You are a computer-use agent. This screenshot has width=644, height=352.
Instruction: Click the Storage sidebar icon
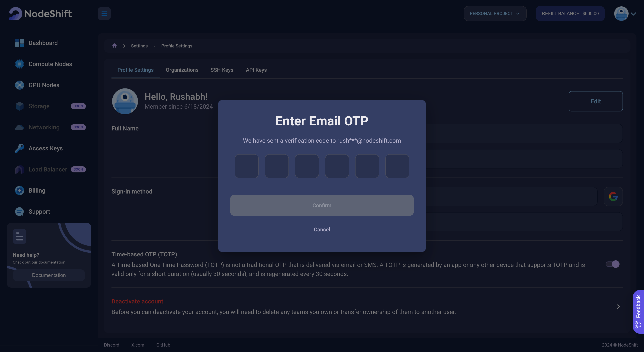point(19,106)
